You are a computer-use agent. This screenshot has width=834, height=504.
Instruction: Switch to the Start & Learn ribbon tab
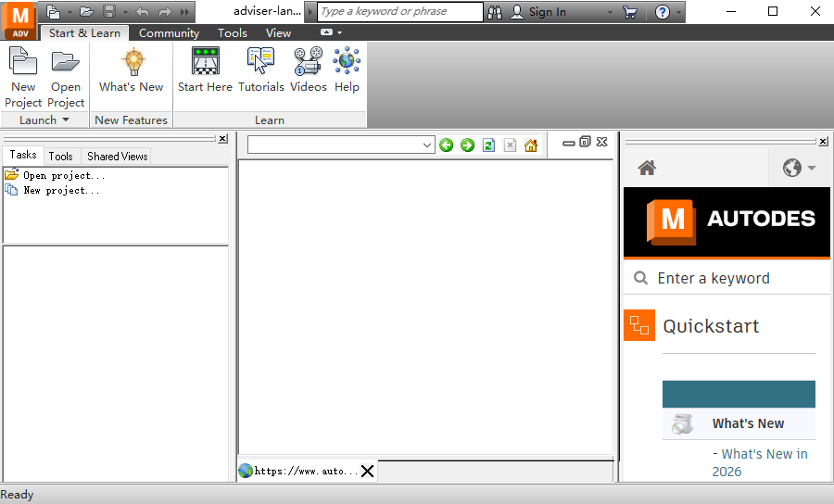84,33
